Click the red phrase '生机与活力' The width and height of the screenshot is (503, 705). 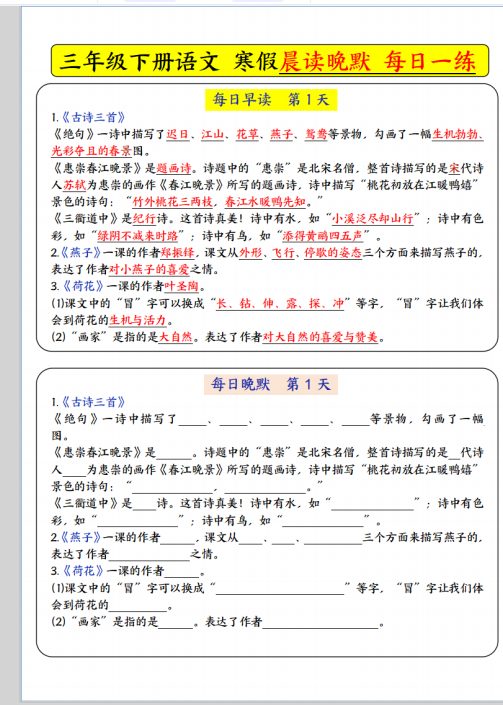point(138,320)
